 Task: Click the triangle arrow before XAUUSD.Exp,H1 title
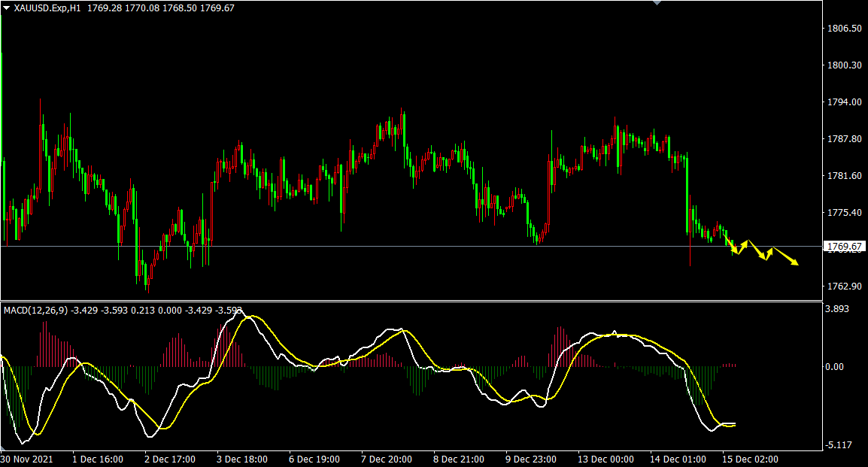(7, 8)
